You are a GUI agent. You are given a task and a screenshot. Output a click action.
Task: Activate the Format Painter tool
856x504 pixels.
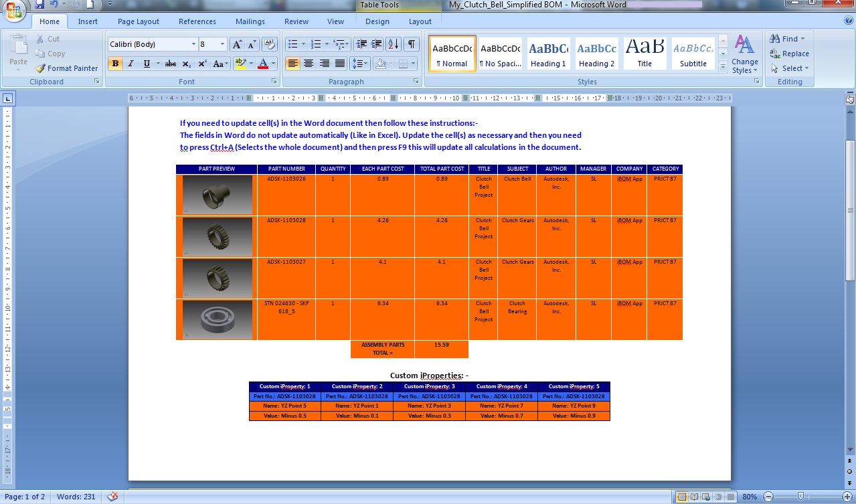(x=67, y=68)
